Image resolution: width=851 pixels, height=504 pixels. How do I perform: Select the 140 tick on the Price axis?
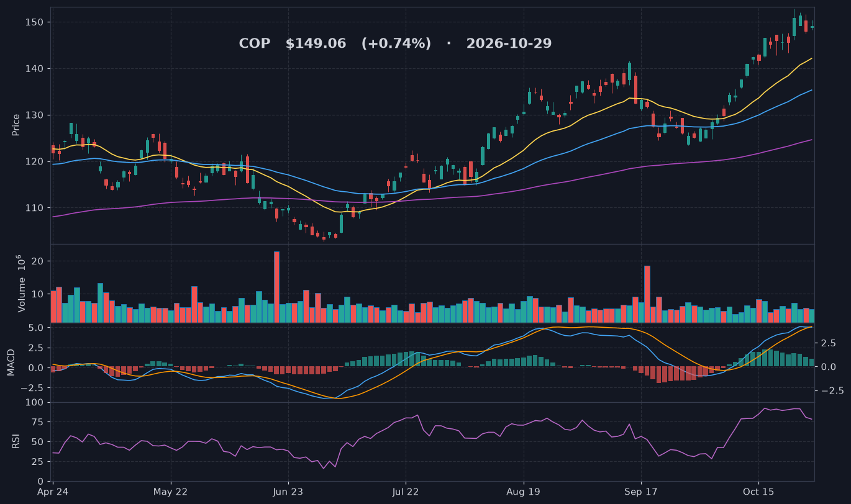pyautogui.click(x=35, y=68)
